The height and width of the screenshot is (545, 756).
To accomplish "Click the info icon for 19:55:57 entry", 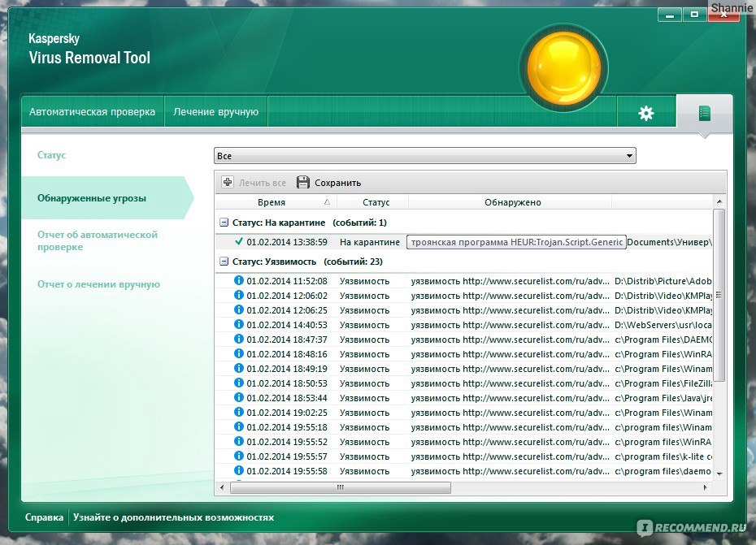I will [x=239, y=456].
